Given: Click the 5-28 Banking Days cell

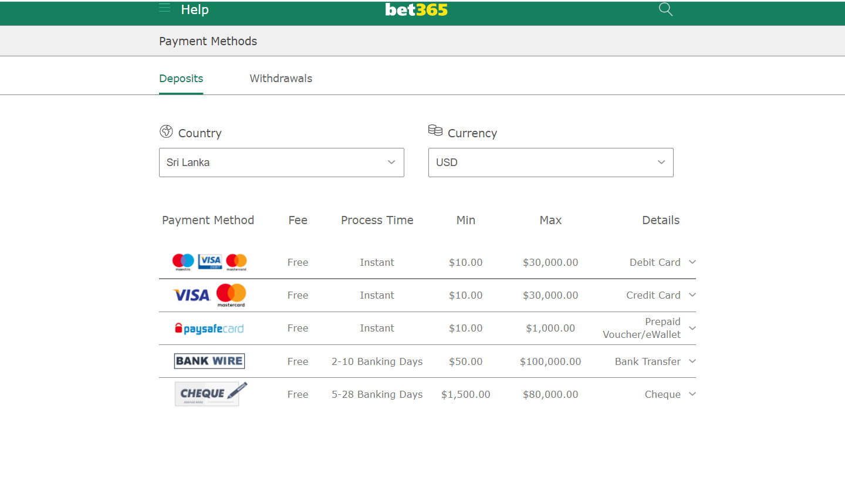Looking at the screenshot, I should (x=377, y=394).
